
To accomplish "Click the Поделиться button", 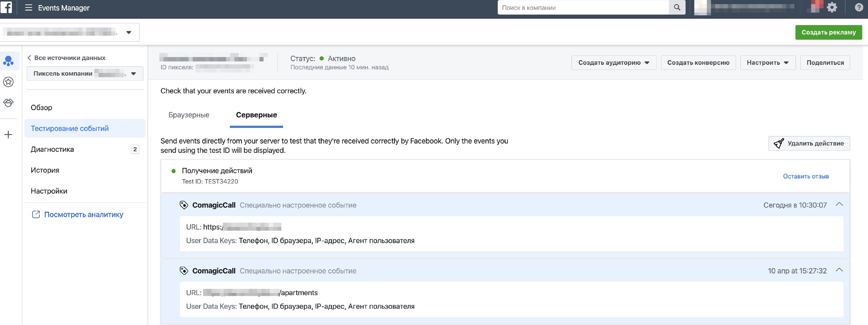I will pos(825,62).
